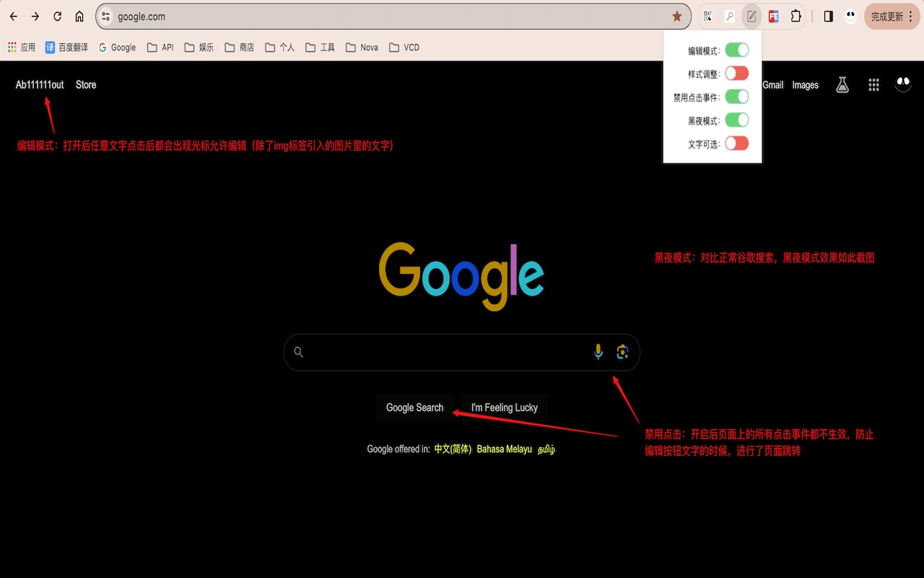Click I'm Feeling Lucky button
Screen dimensions: 924x578
(x=505, y=407)
